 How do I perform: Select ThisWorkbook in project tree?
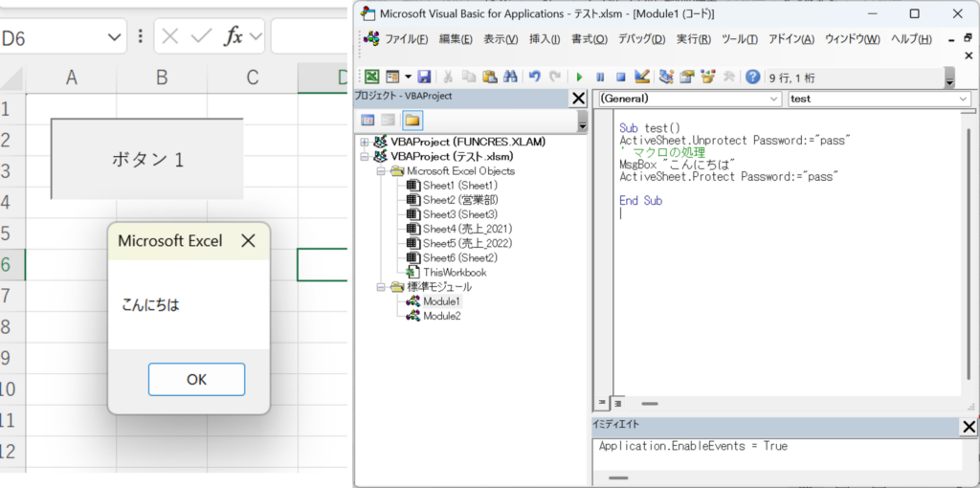(455, 273)
